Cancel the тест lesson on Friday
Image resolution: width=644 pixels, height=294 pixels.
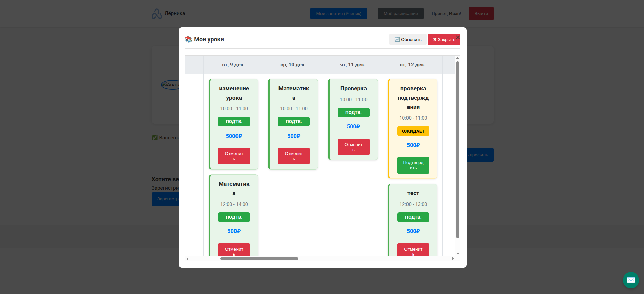tap(413, 250)
